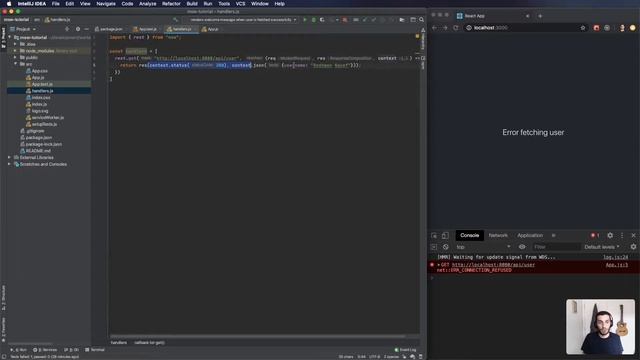Screen dimensions: 640x360
Task: Clear the DevTools console
Action: click(x=446, y=247)
